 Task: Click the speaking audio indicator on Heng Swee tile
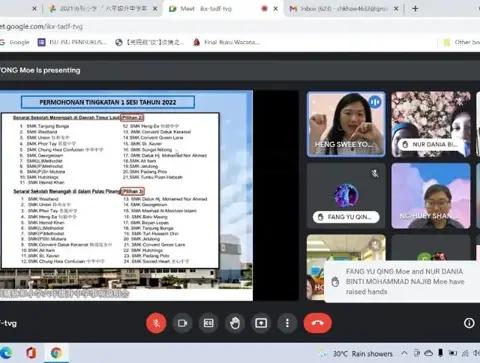click(x=375, y=102)
